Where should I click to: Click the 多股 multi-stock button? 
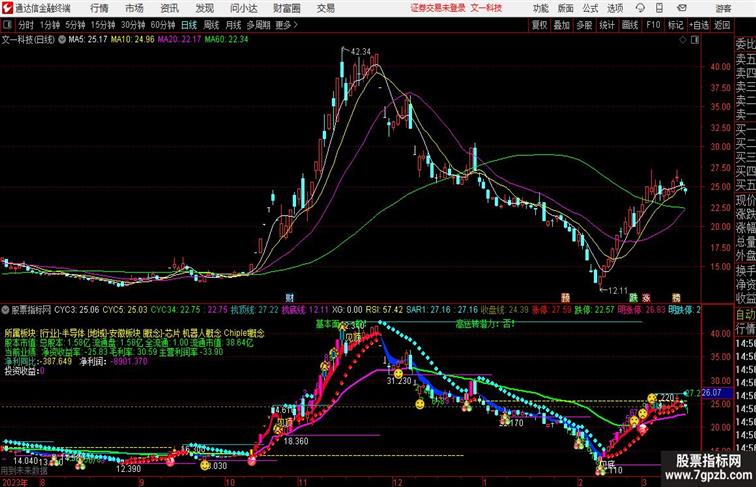pyautogui.click(x=584, y=25)
